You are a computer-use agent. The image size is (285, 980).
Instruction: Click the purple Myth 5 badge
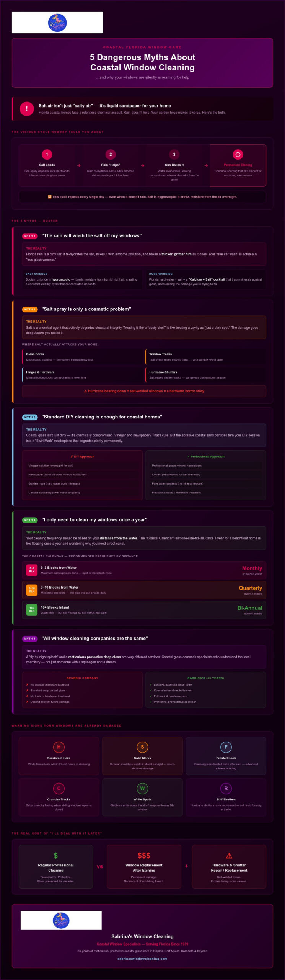coord(30,639)
